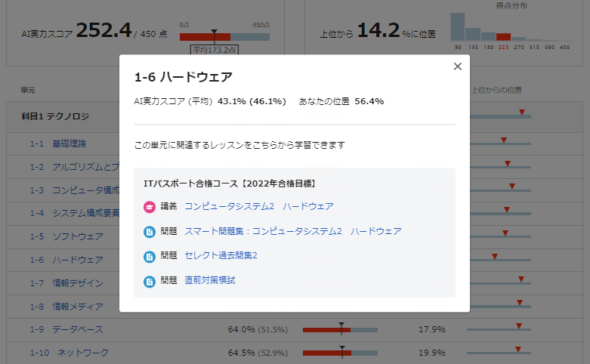Click the ハードウェア row position marker
The image size is (590, 364).
(x=495, y=257)
